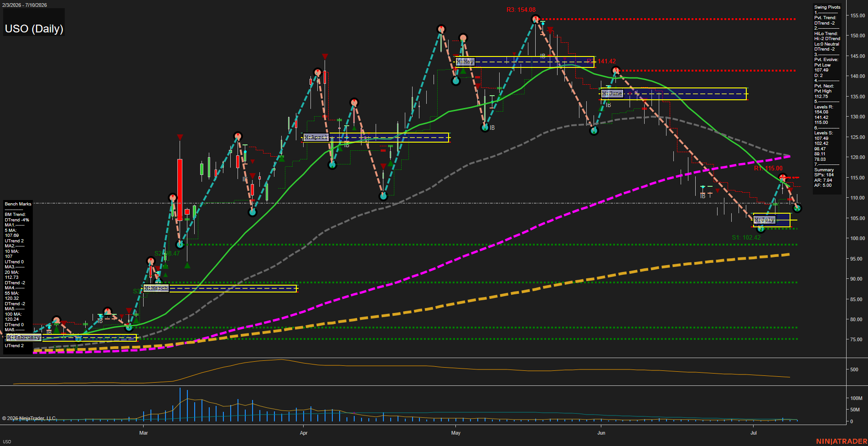Click the 20 MA: label
The image size is (868, 446).
tap(12, 272)
